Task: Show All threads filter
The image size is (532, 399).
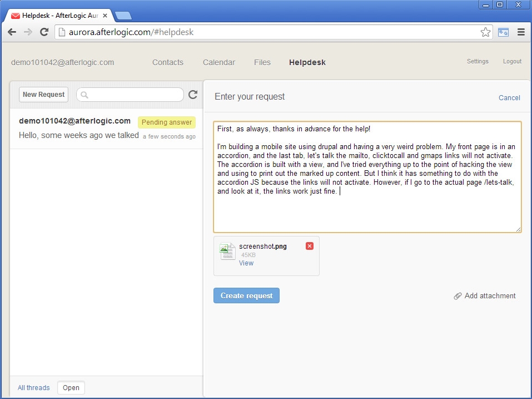Action: (x=33, y=388)
